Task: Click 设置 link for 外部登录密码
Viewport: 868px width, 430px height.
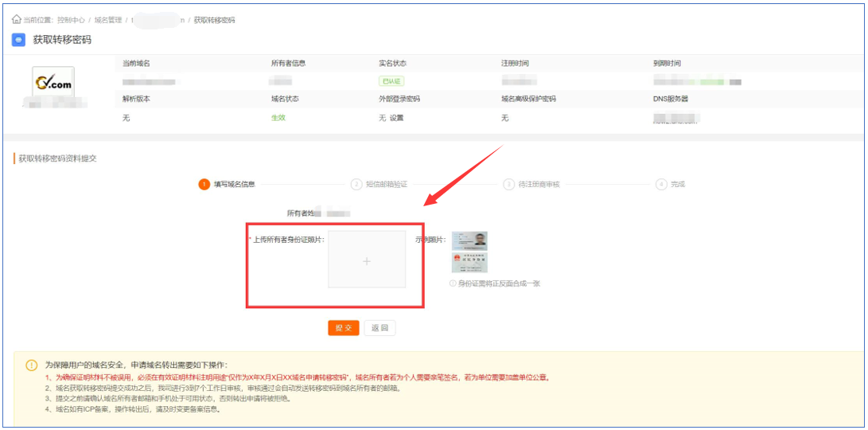Action: pyautogui.click(x=396, y=118)
